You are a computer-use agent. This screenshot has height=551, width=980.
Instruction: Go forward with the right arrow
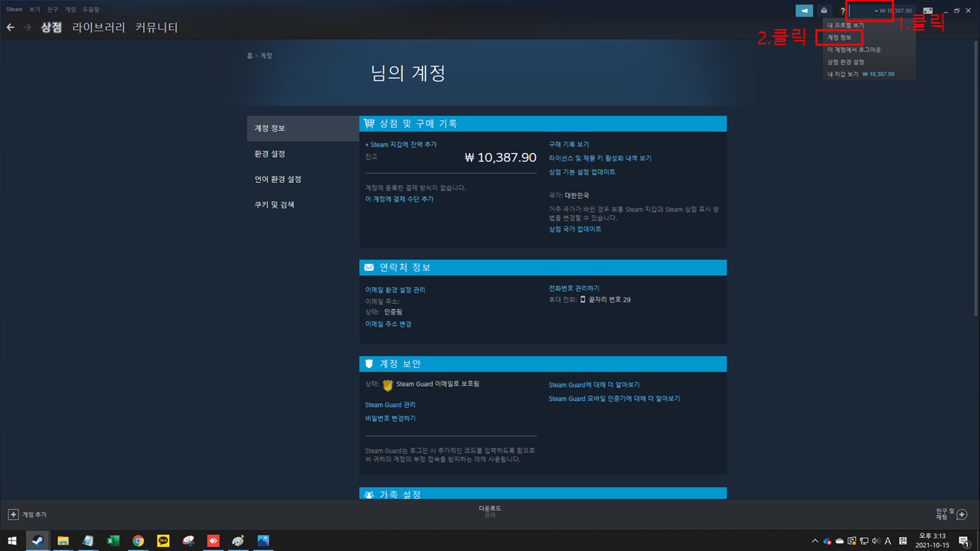coord(28,28)
